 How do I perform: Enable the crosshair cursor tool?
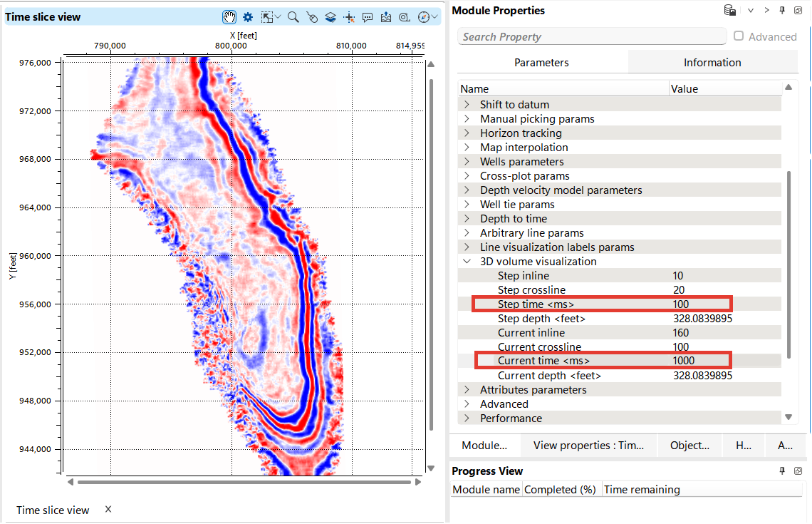click(x=349, y=16)
